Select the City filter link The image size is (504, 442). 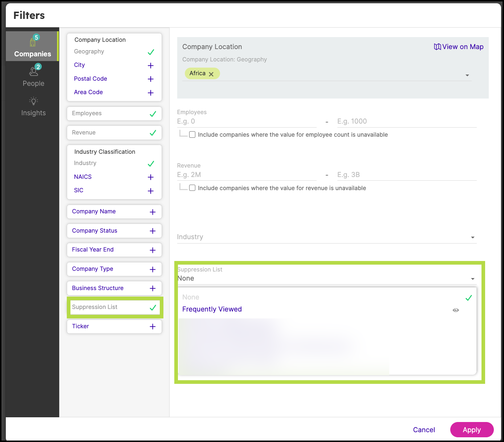[x=80, y=65]
